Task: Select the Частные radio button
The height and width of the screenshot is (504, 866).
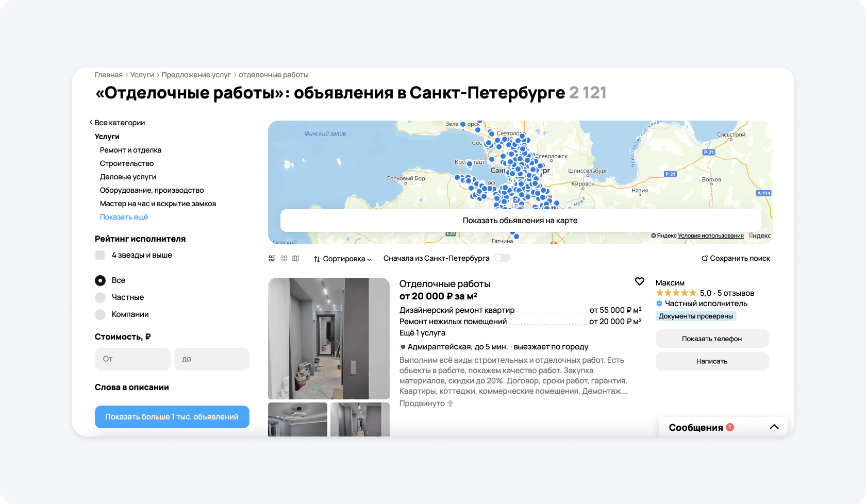Action: click(x=100, y=297)
